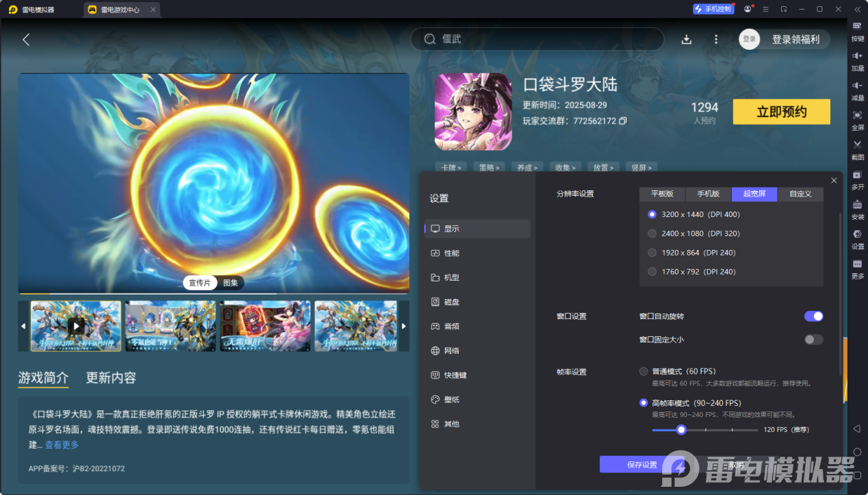
Task: Open the 快捷键 settings category
Action: click(x=477, y=375)
